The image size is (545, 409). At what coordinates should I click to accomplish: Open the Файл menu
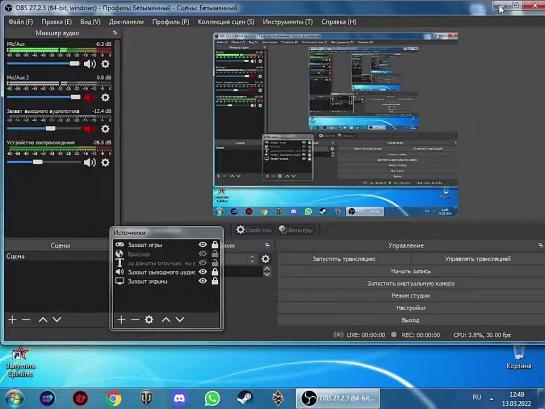(x=21, y=22)
